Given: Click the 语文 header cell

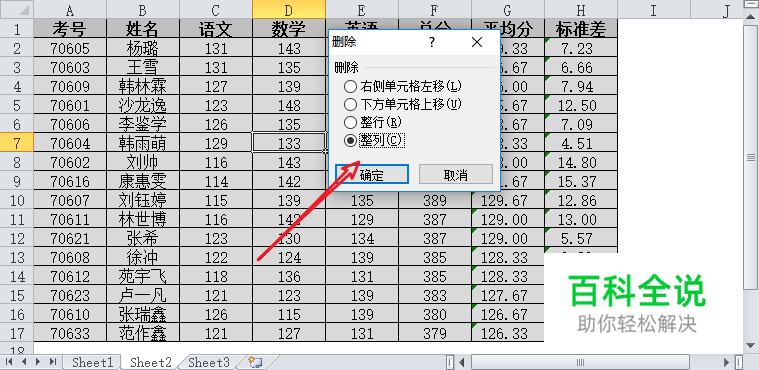Looking at the screenshot, I should 216,29.
